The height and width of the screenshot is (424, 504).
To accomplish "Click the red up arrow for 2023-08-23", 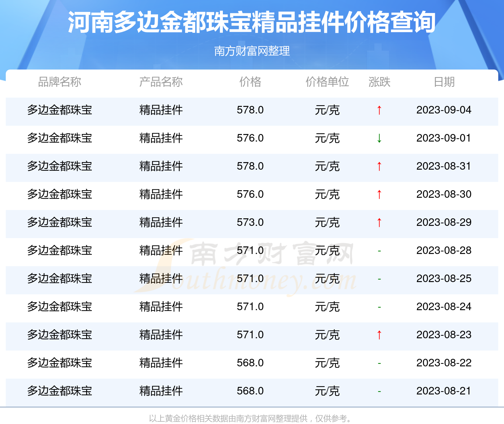I will [379, 335].
